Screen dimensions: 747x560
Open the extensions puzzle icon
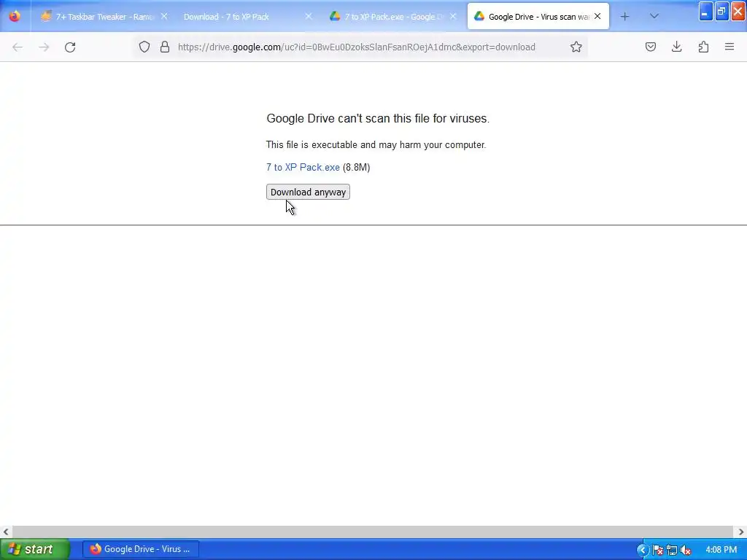click(703, 47)
